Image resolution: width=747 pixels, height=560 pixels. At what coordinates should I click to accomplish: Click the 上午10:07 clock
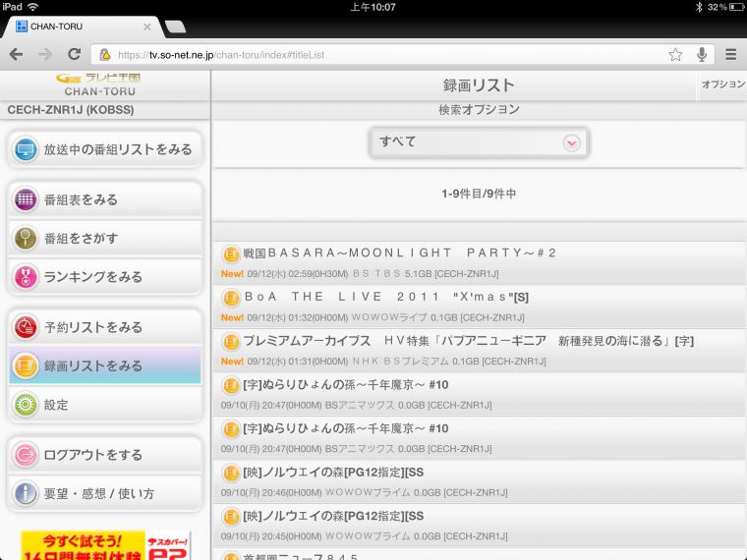click(373, 7)
